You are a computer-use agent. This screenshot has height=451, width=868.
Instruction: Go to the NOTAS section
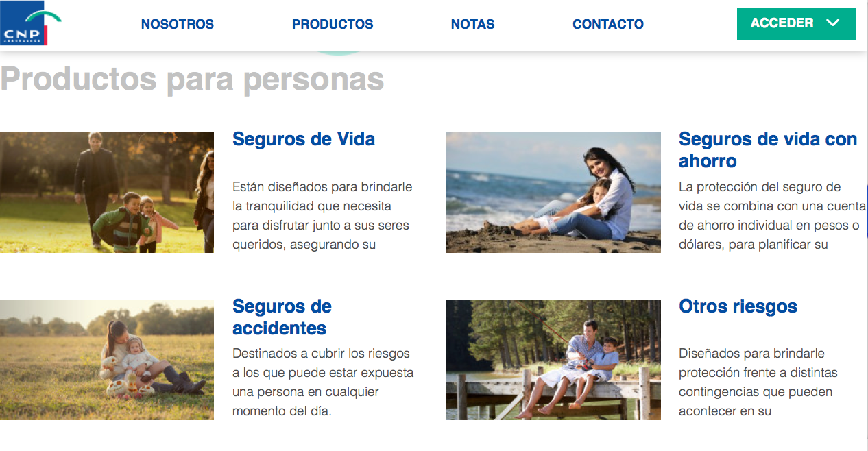(x=472, y=24)
